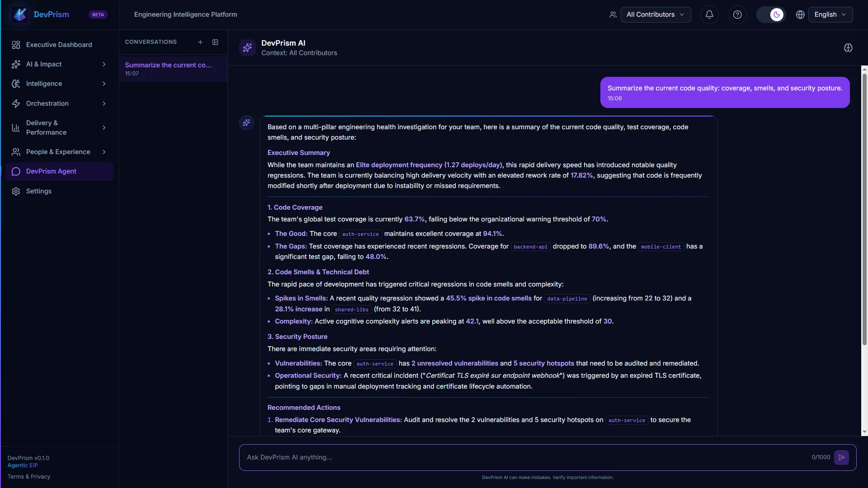Click '2. Code Smells & Technical Debt' heading
Image resolution: width=868 pixels, height=488 pixels.
pyautogui.click(x=318, y=272)
